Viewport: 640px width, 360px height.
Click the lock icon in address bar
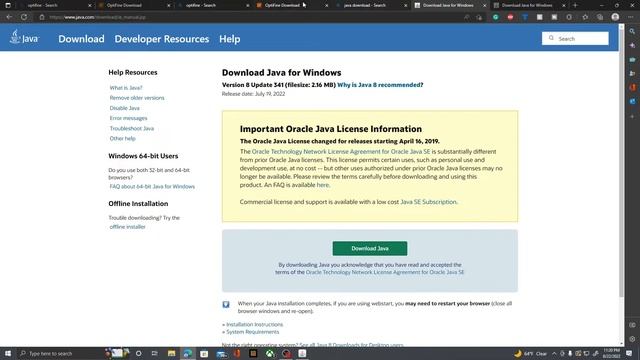pyautogui.click(x=42, y=17)
